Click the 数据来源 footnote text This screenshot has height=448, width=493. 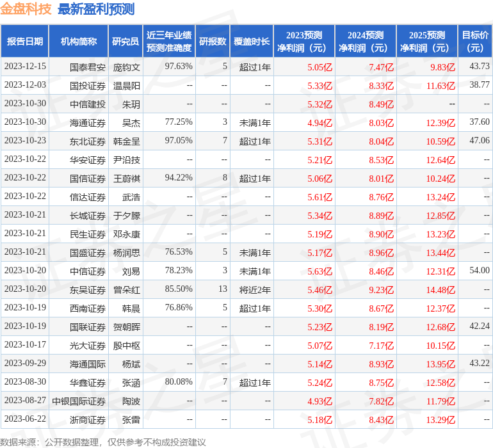click(103, 442)
